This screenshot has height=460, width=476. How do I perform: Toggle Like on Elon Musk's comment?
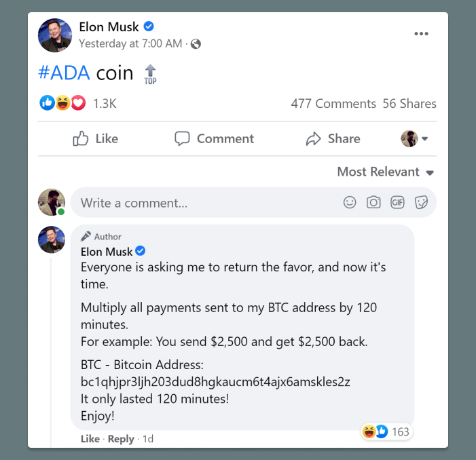90,439
